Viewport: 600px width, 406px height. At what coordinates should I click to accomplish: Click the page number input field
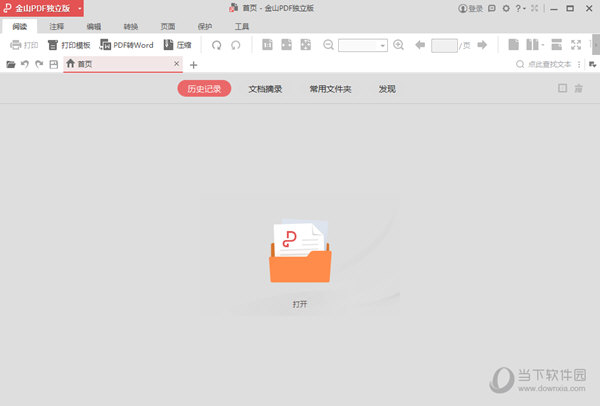tap(444, 46)
